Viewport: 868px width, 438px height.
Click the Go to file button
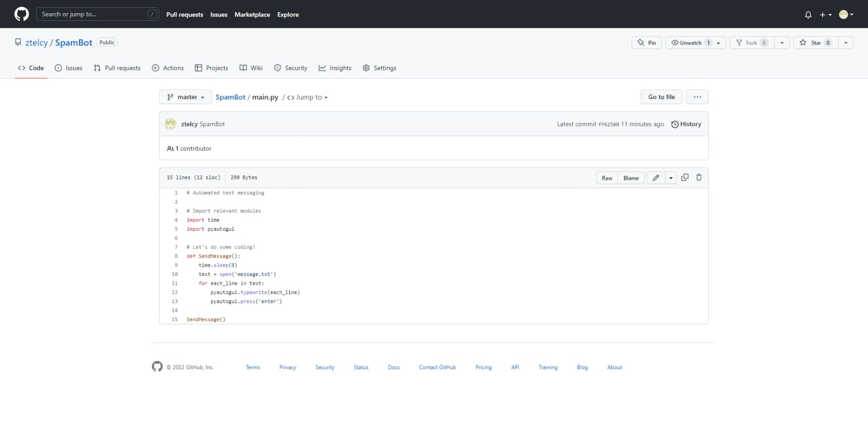(661, 97)
